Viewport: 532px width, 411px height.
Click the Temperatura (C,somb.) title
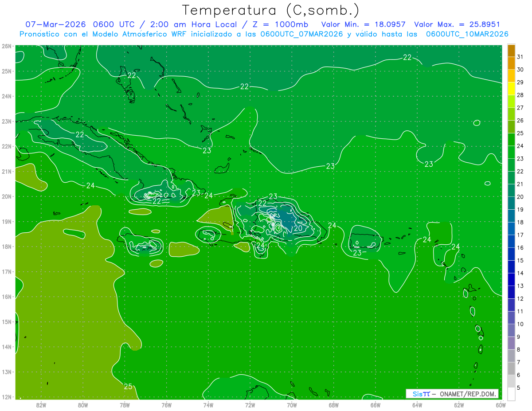coord(271,10)
